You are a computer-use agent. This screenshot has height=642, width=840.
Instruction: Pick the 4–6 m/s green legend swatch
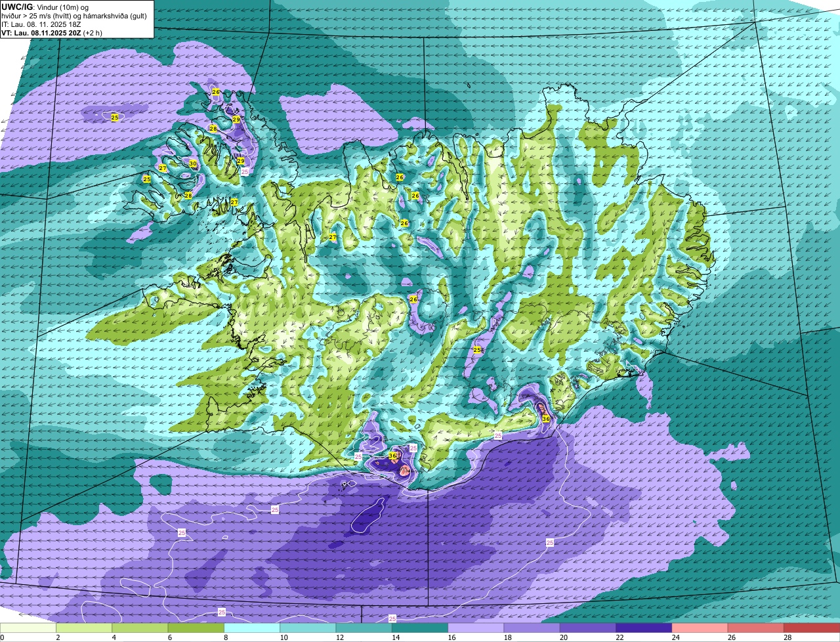tap(140, 628)
